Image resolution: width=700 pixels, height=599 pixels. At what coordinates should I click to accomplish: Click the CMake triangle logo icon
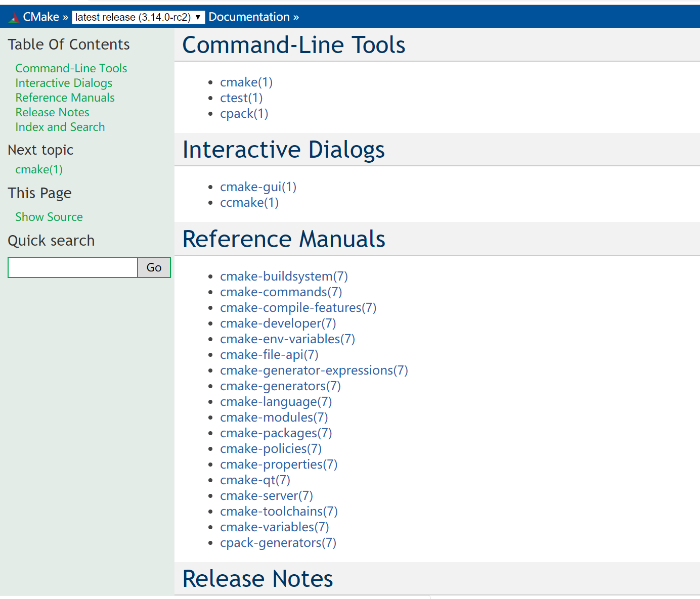[x=14, y=18]
